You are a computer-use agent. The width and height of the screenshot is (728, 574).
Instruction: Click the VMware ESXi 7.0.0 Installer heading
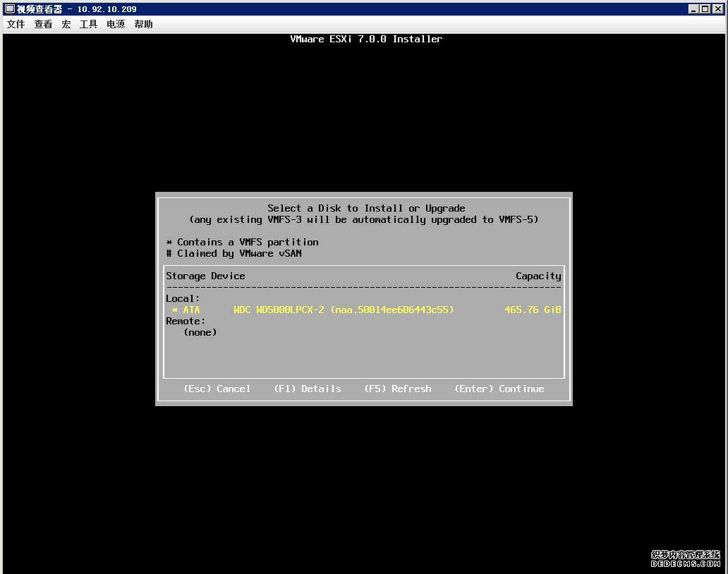[x=366, y=39]
